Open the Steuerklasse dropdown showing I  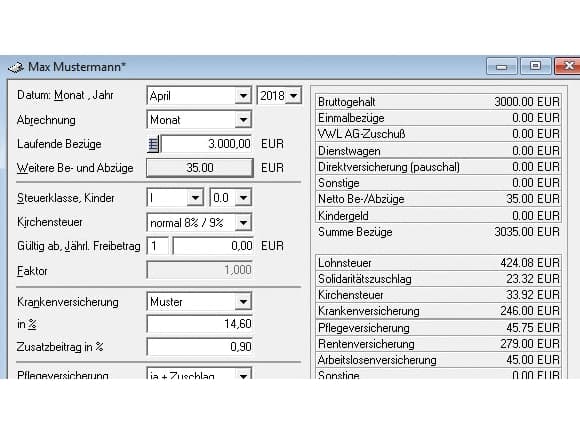175,198
